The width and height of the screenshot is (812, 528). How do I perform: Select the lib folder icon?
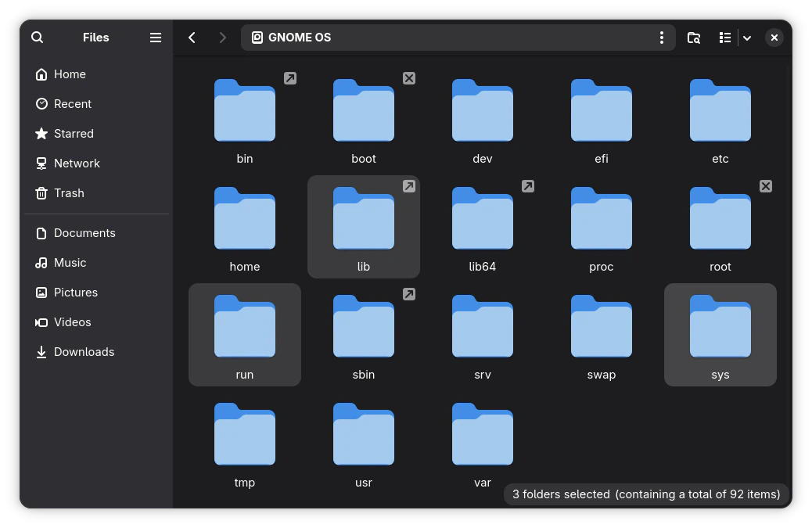(364, 218)
